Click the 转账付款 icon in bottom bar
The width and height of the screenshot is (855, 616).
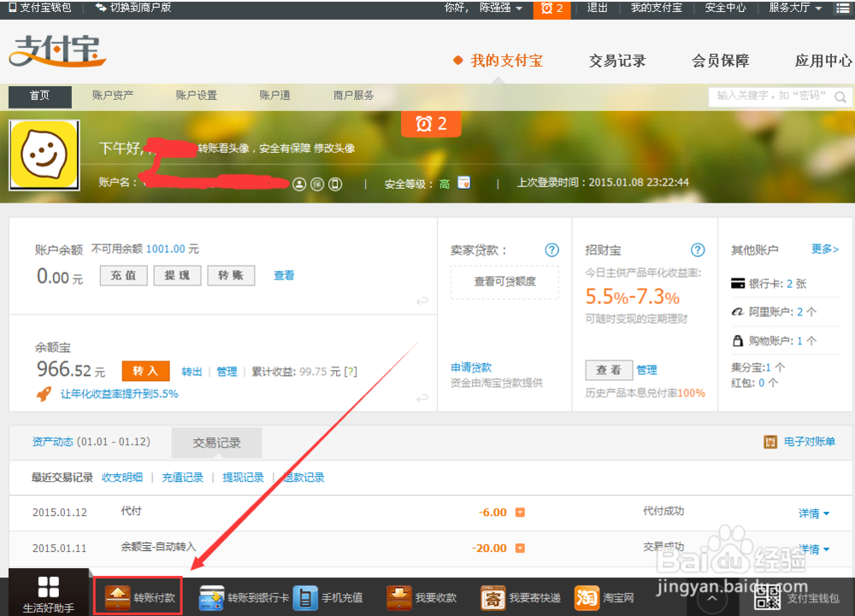click(x=117, y=597)
